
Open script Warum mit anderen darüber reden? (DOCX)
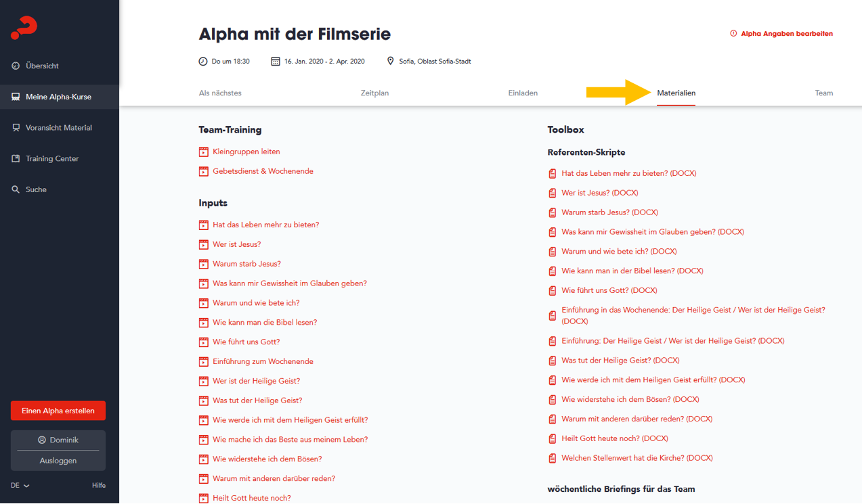click(x=637, y=419)
